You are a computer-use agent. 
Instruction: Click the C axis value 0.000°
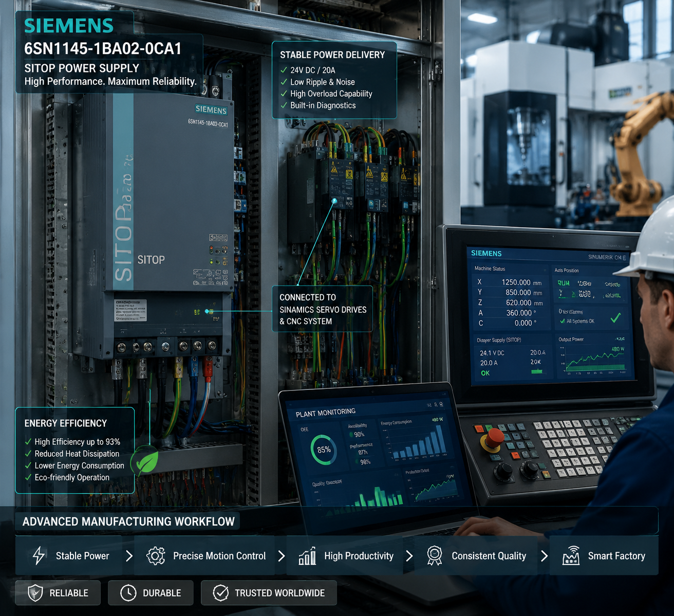point(525,323)
